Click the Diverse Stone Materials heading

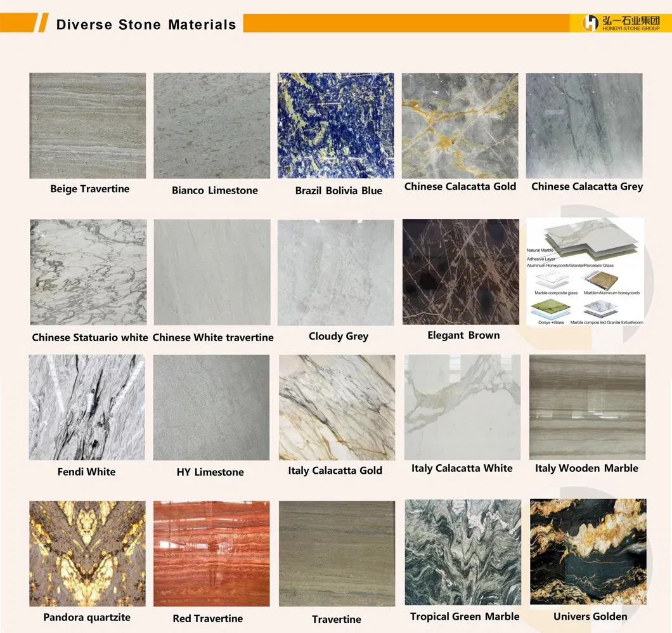coord(146,25)
